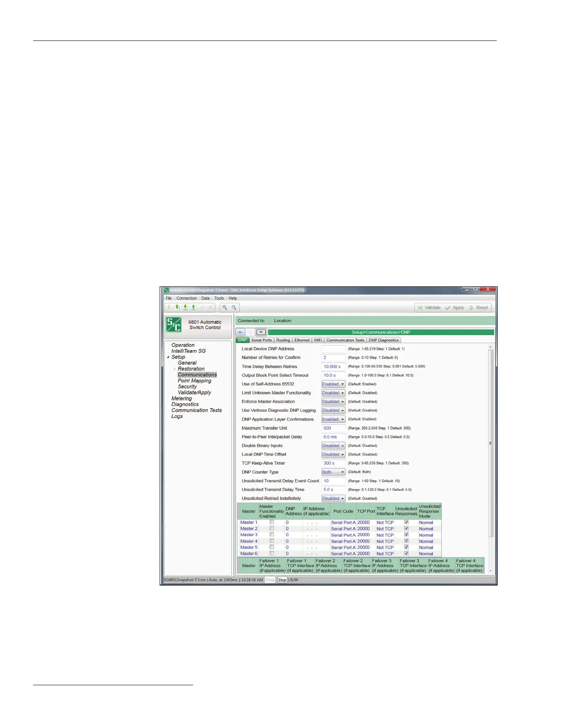Uncheck Unsolicited Responses for Master 1

click(x=407, y=522)
